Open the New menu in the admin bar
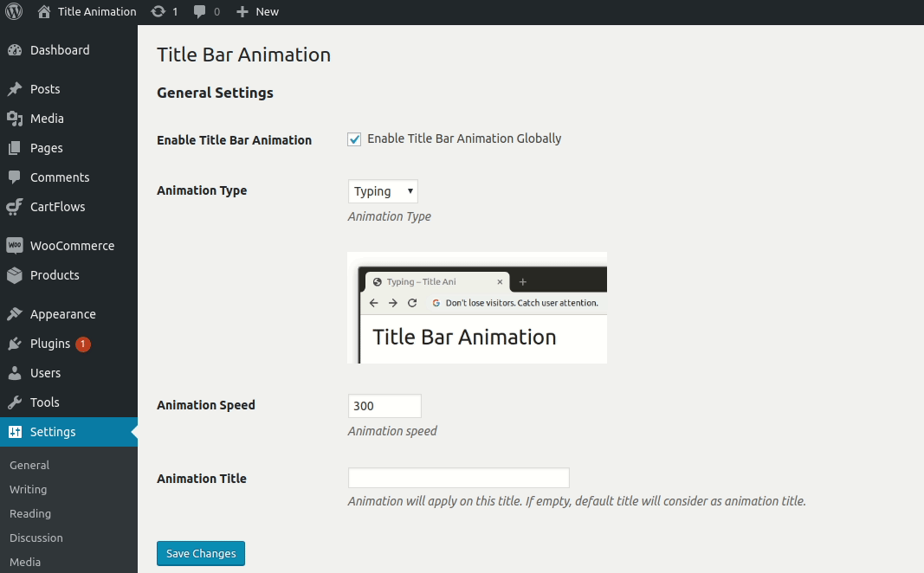 (x=257, y=11)
